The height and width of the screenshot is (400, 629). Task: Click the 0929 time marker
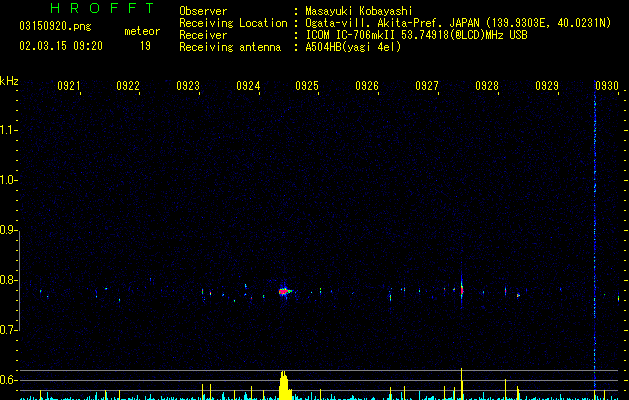pos(546,86)
